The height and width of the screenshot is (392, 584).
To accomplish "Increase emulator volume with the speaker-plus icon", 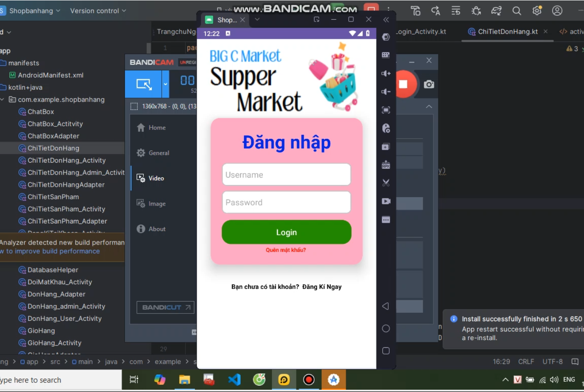I will coord(386,73).
